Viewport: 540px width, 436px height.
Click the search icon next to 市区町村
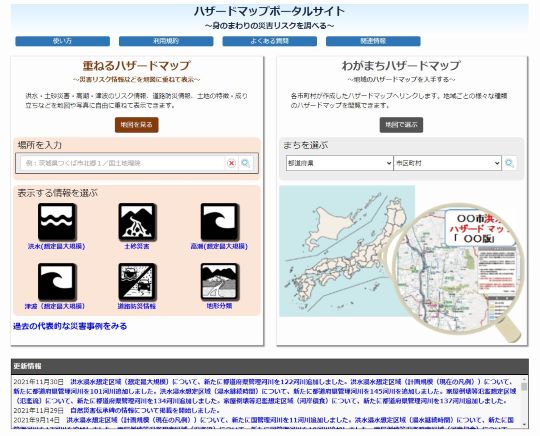[x=509, y=163]
